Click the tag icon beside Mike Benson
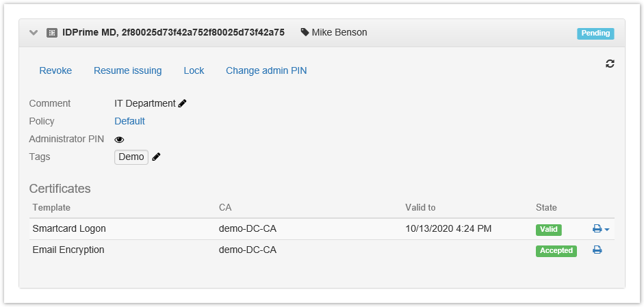This screenshot has width=644, height=307. point(305,32)
